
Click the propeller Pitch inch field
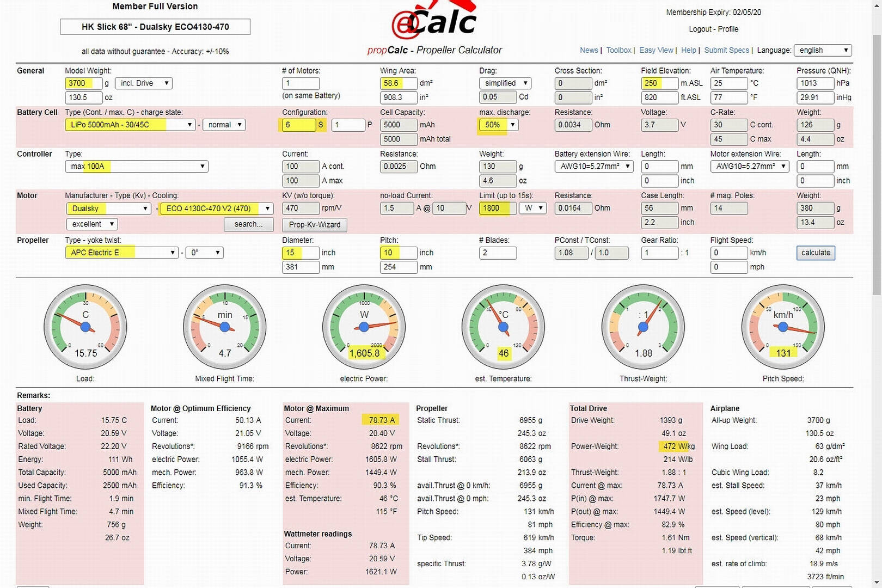(399, 253)
